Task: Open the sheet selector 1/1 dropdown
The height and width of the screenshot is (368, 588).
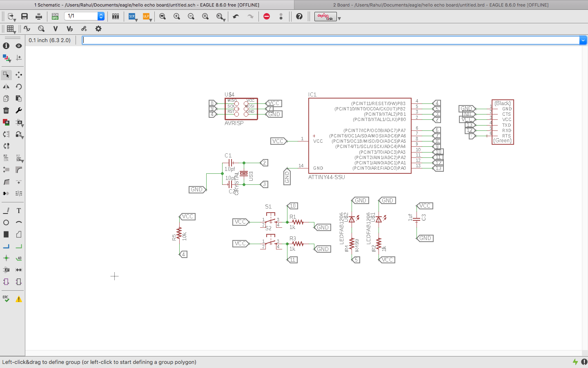Action: pos(85,16)
